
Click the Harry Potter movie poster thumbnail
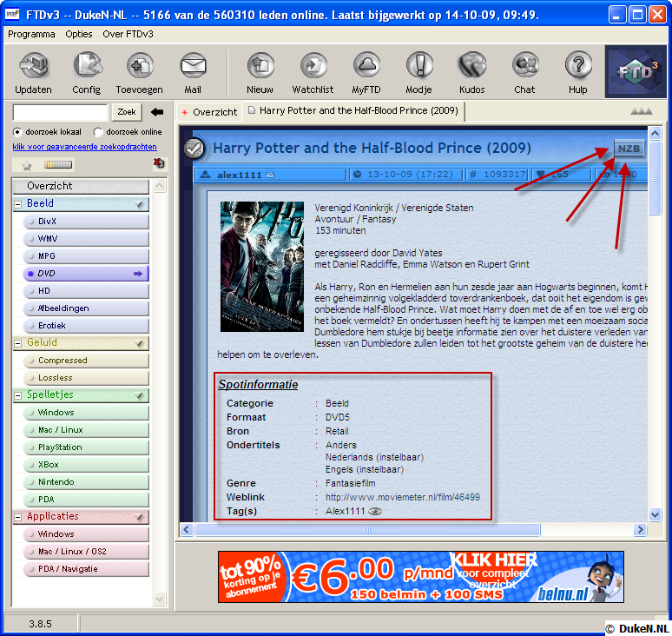(262, 267)
